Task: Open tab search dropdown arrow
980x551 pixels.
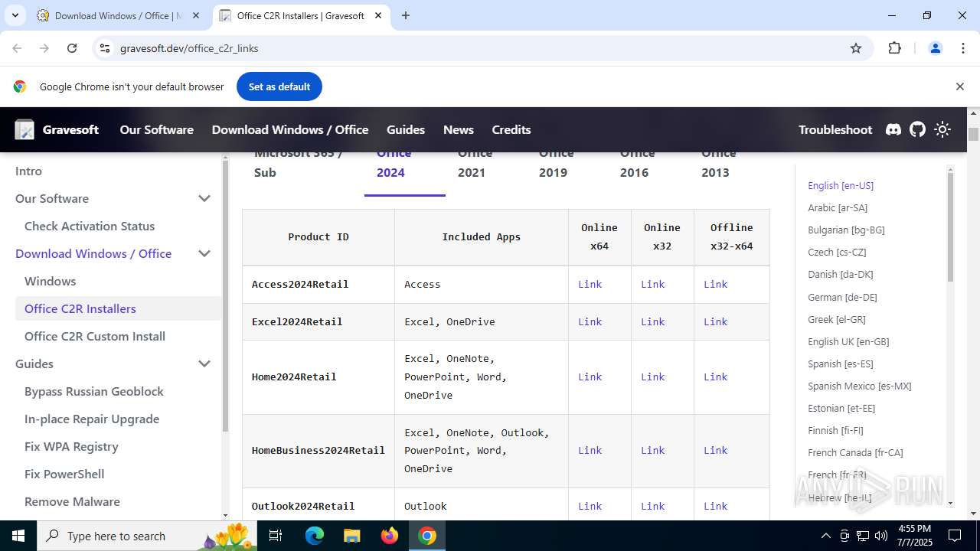Action: (x=15, y=15)
